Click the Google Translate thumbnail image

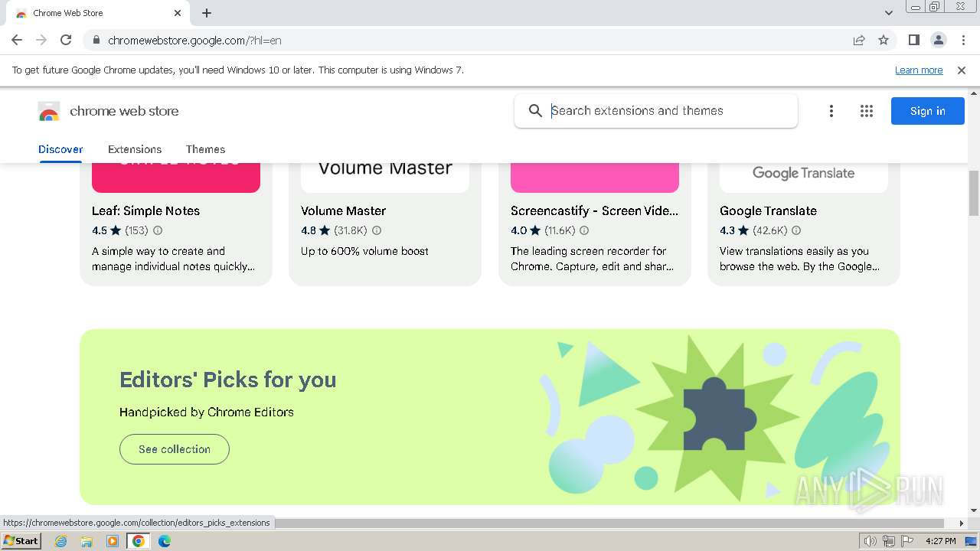click(804, 178)
